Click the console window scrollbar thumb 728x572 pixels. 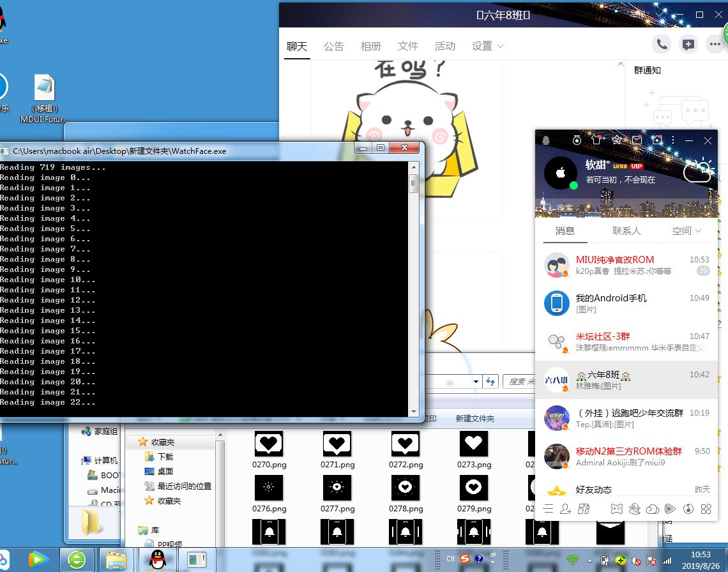[413, 183]
